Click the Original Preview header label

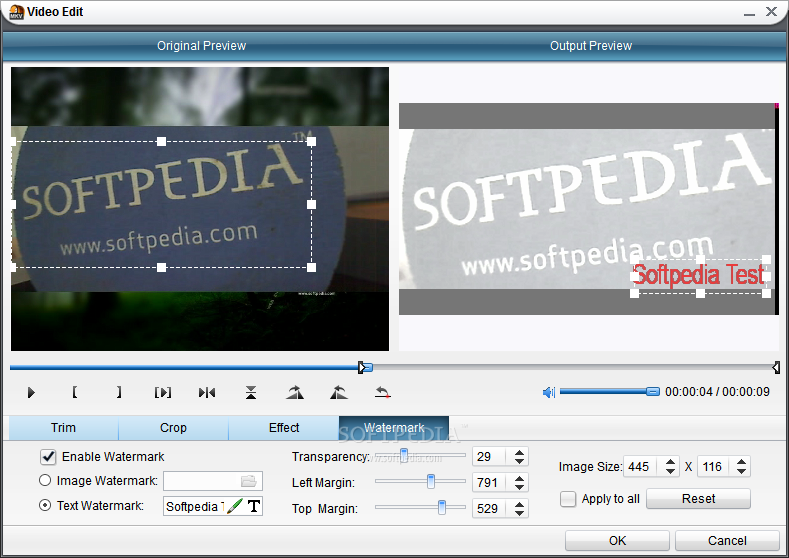(201, 46)
